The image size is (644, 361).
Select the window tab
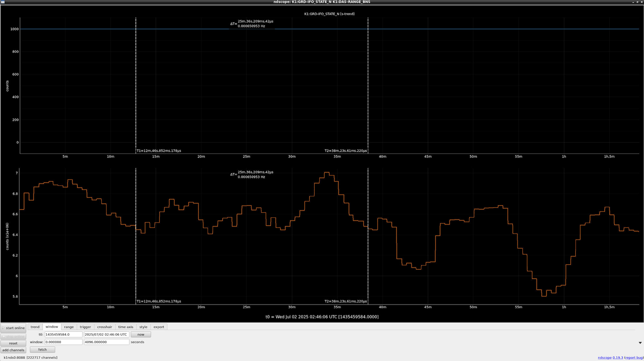52,327
